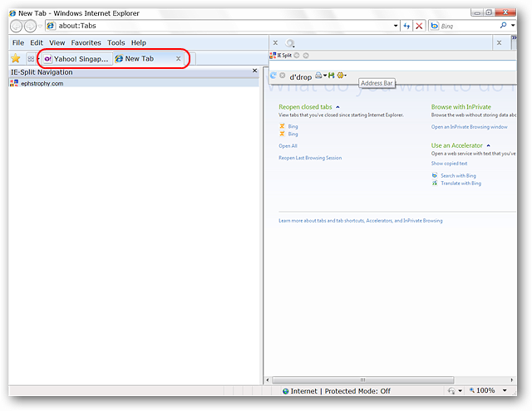This screenshot has height=411, width=532.
Task: Click the blank new-tab button
Action: pyautogui.click(x=190, y=59)
